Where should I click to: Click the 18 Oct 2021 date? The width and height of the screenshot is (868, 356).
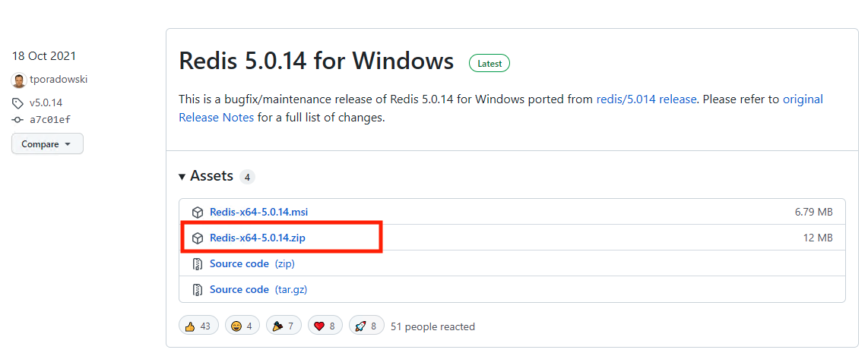coord(44,56)
